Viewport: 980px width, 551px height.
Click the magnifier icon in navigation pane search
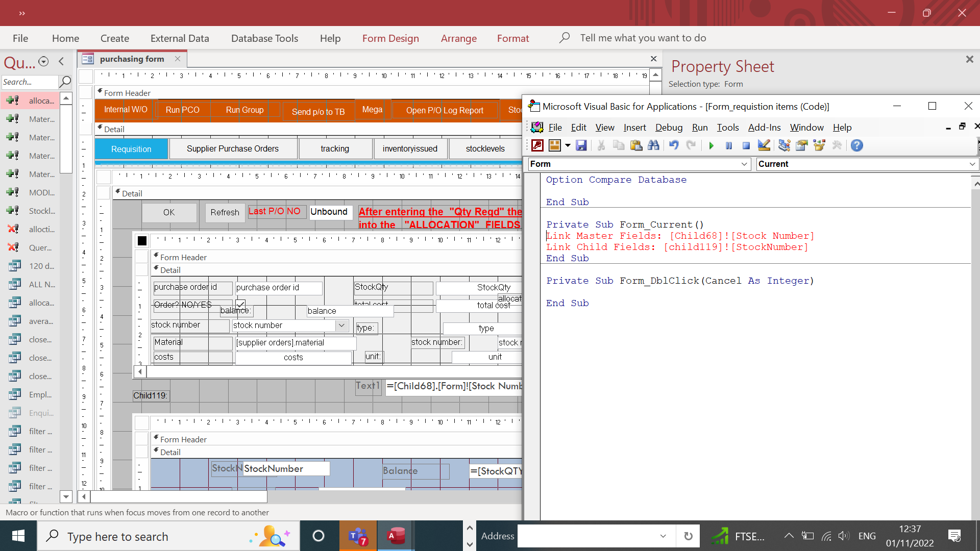[65, 82]
